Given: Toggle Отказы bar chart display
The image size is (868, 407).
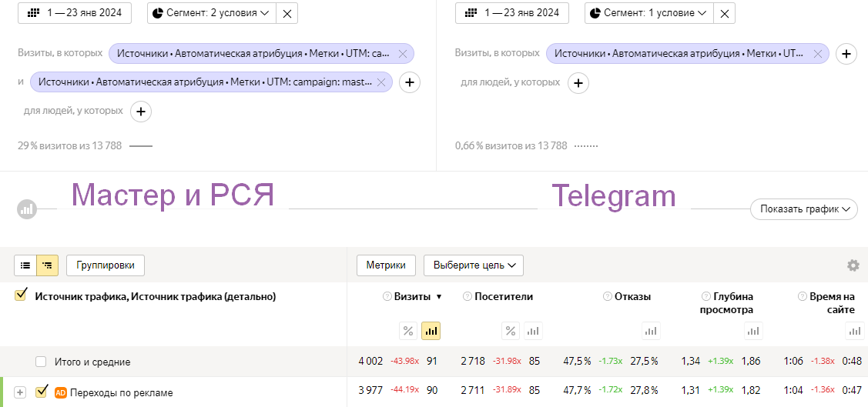Looking at the screenshot, I should pyautogui.click(x=651, y=331).
